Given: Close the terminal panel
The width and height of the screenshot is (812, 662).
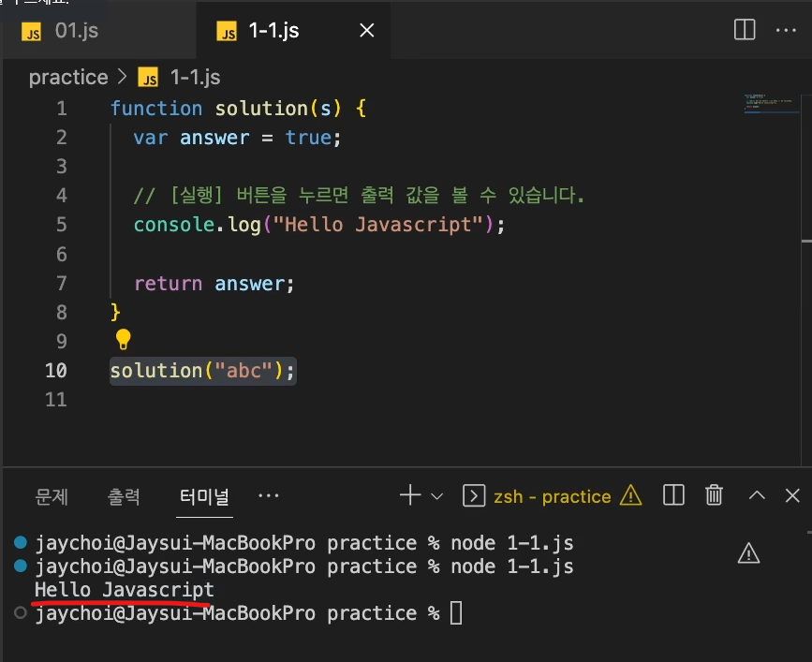Looking at the screenshot, I should pyautogui.click(x=792, y=495).
